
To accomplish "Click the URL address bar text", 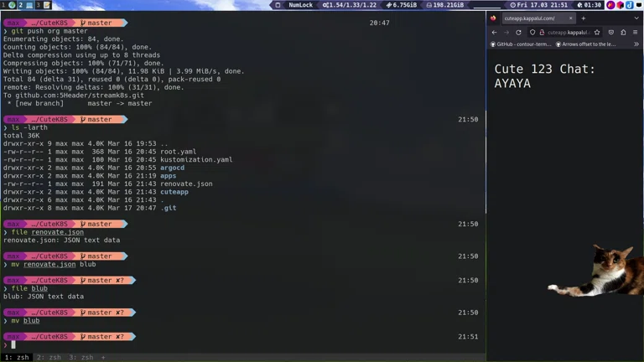I will 569,32.
